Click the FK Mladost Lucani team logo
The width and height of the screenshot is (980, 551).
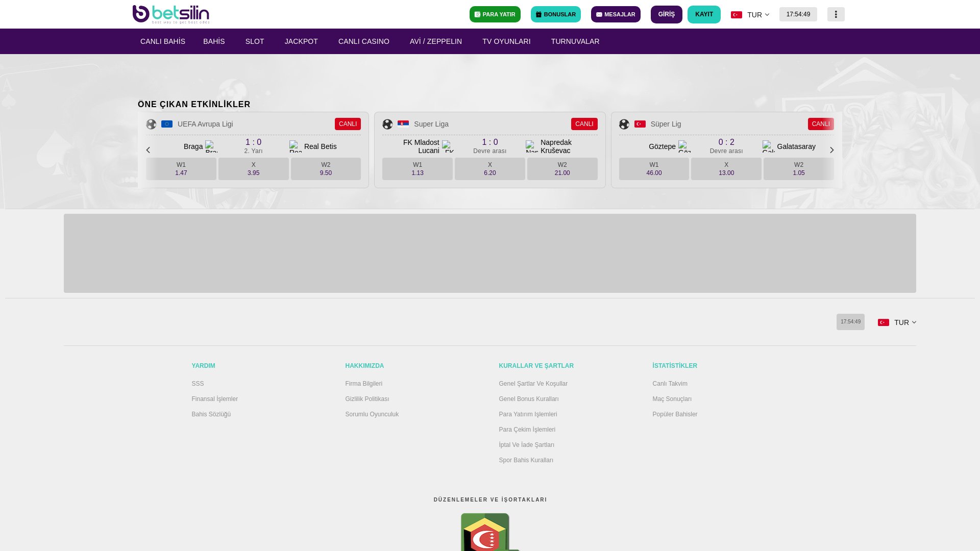click(x=448, y=146)
